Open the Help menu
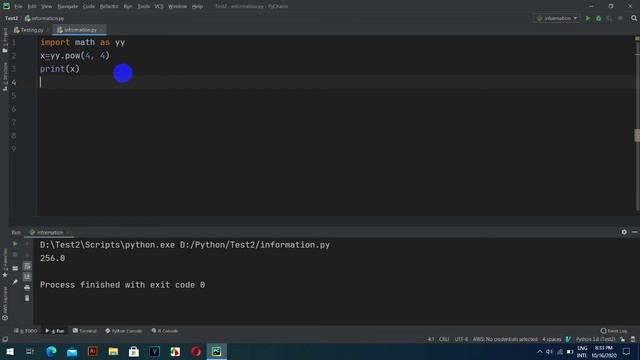Screen dimensions: 640x360 click(198, 7)
